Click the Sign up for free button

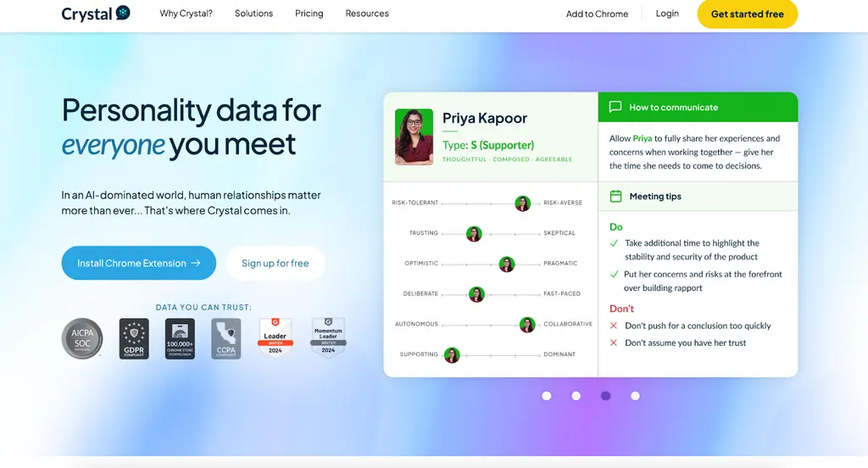point(275,263)
